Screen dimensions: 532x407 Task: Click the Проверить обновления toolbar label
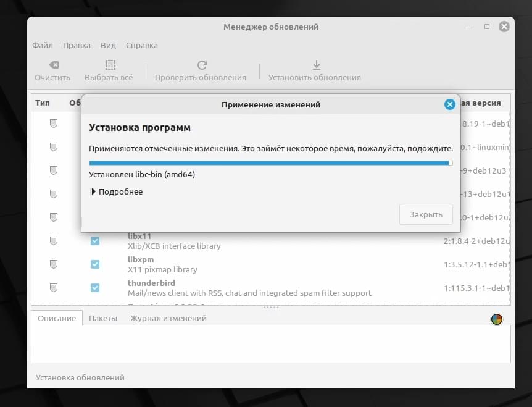(201, 77)
